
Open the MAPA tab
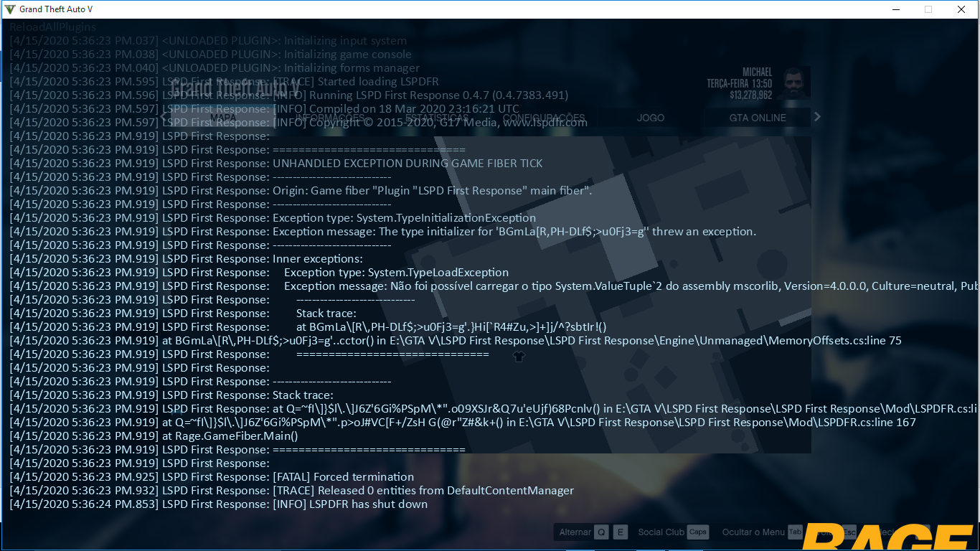(x=223, y=118)
